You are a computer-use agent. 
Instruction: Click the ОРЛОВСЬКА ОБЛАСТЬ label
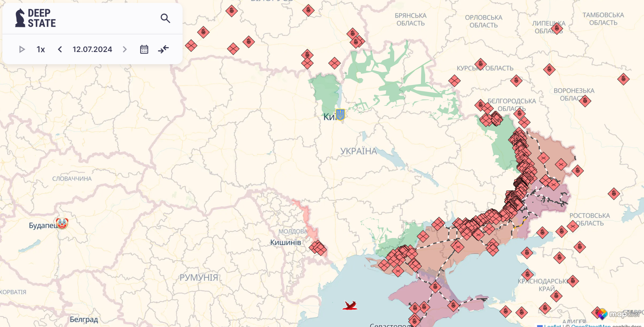coord(484,21)
